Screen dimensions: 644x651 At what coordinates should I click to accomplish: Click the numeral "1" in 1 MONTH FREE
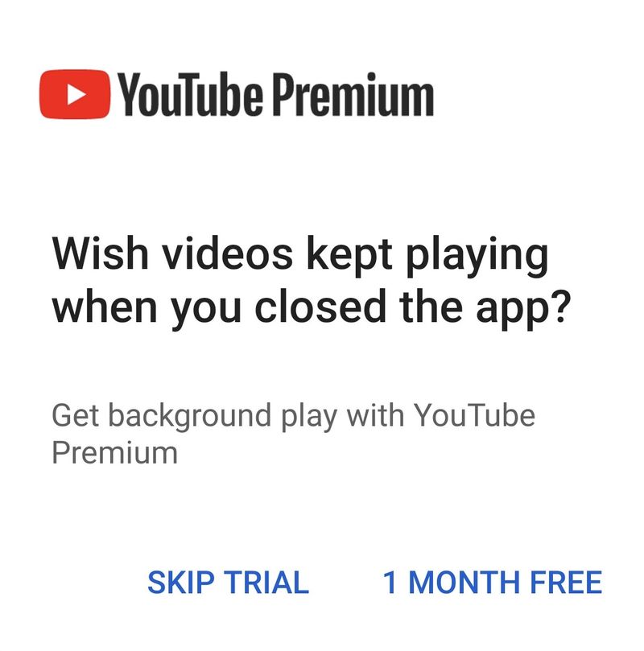click(x=390, y=583)
